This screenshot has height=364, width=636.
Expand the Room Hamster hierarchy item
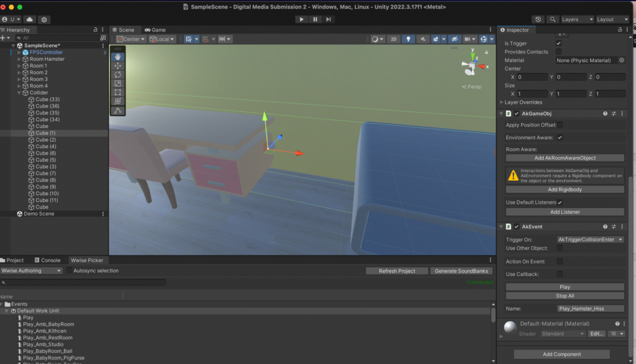(19, 59)
